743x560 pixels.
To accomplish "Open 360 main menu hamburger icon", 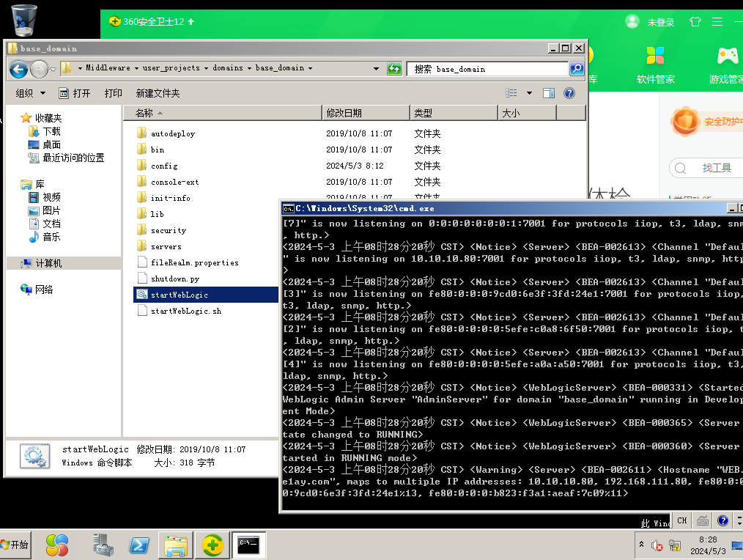I will pyautogui.click(x=717, y=22).
